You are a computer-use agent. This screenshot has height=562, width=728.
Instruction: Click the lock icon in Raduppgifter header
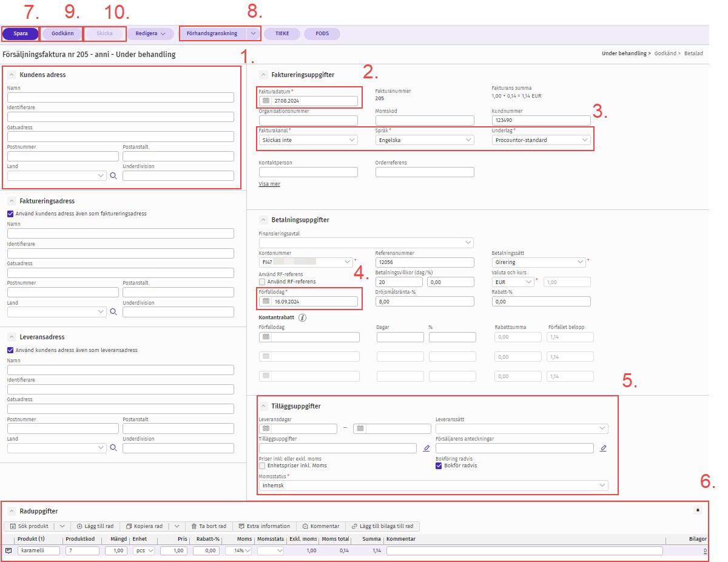tap(697, 510)
